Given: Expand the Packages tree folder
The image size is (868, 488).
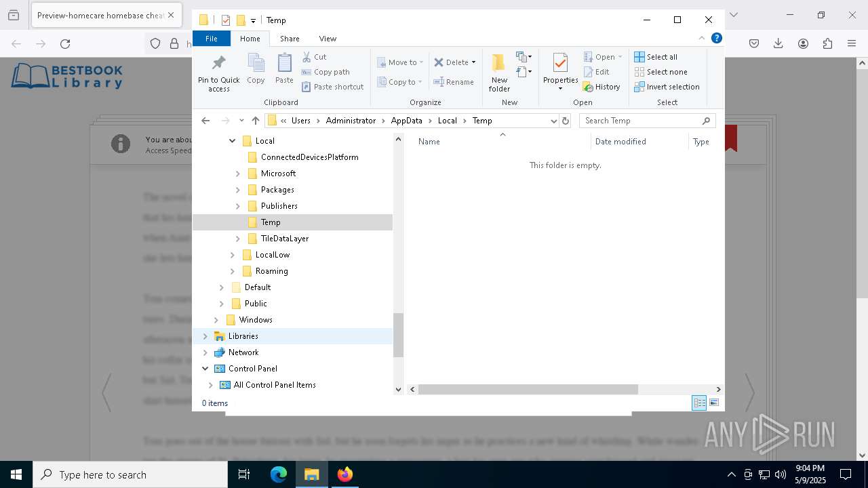Looking at the screenshot, I should click(238, 190).
